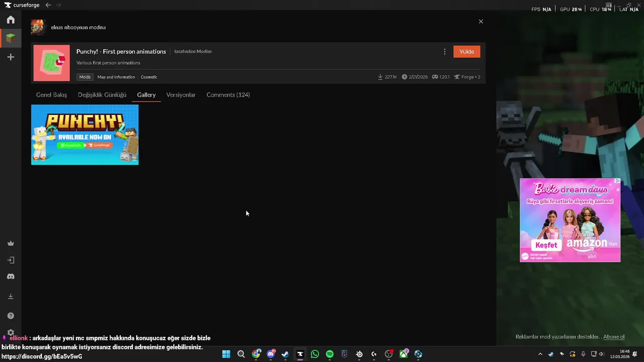This screenshot has height=362, width=644.
Task: Open the Windows Start menu
Action: (226, 354)
